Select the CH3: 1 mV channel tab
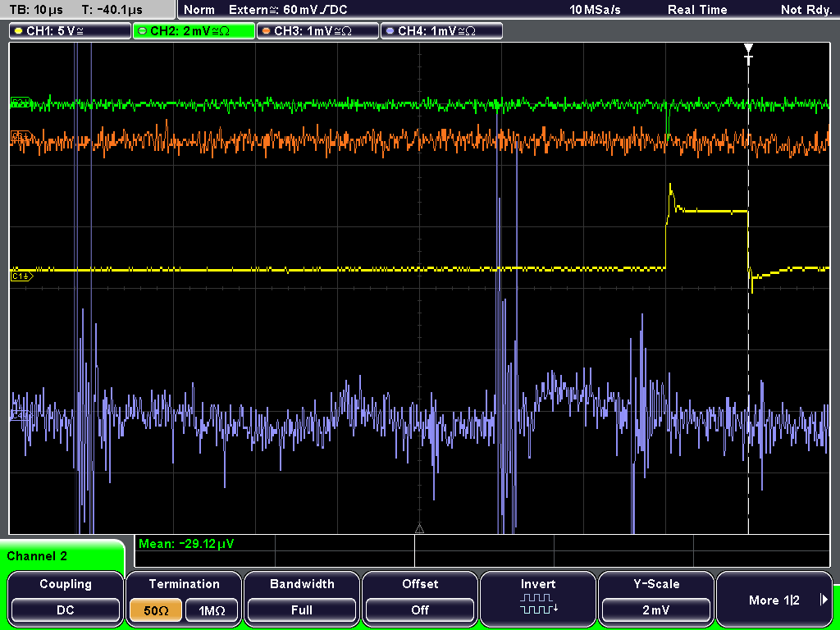 317,31
